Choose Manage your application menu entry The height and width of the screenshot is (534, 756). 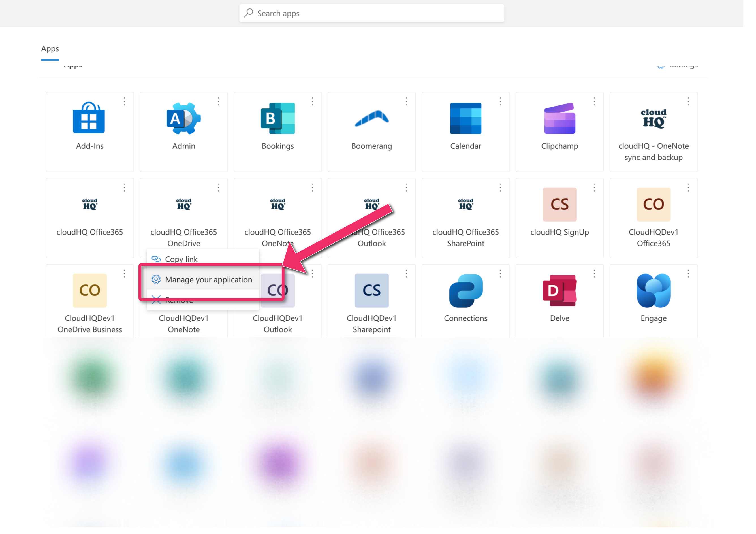(x=203, y=279)
